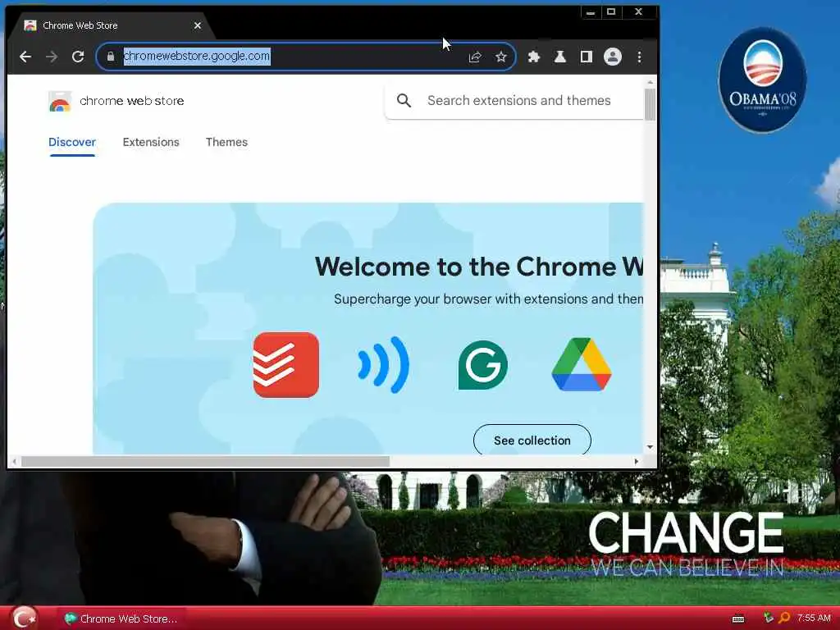Screen dimensions: 840x630
Task: Toggle the side panel icon
Action: click(x=586, y=57)
